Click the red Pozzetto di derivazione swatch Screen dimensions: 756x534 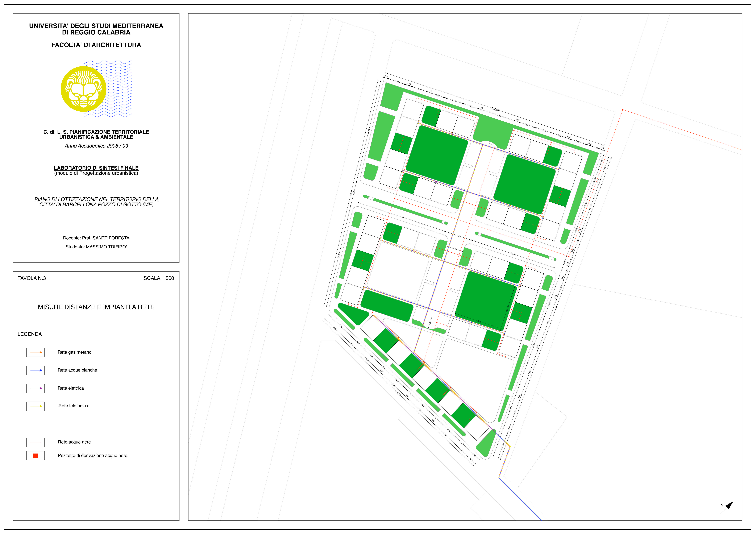click(36, 456)
